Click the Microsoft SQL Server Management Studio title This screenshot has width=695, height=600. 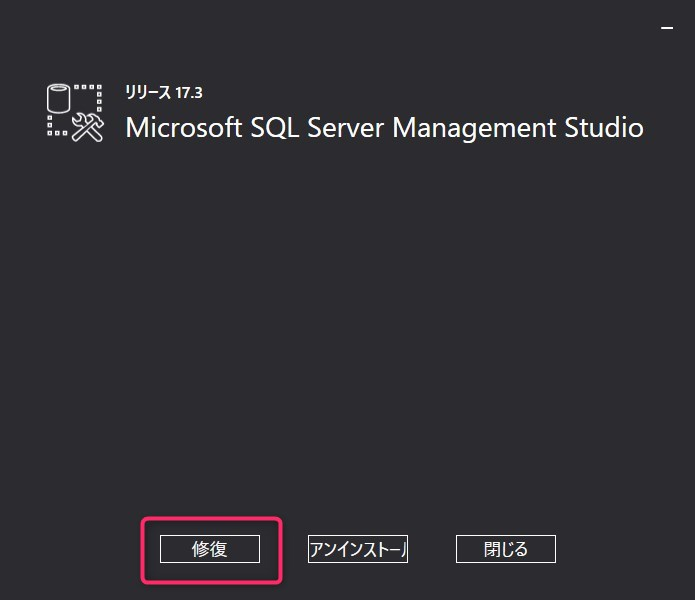(x=384, y=128)
